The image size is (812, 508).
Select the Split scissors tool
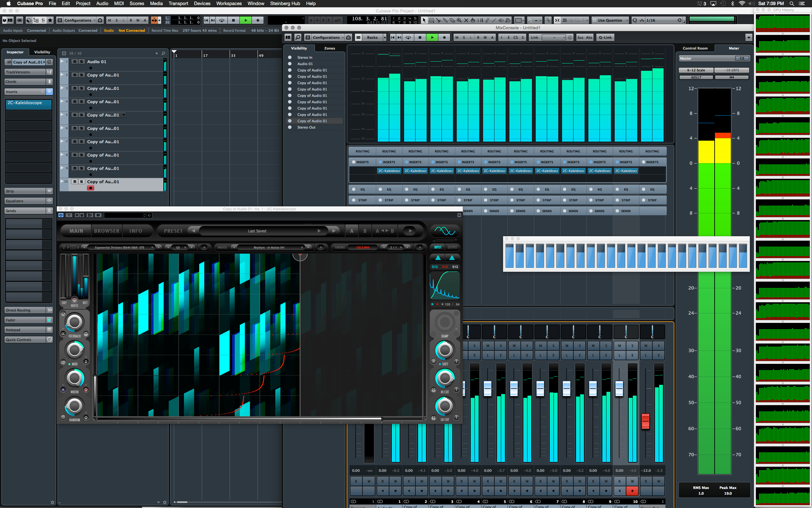click(439, 20)
